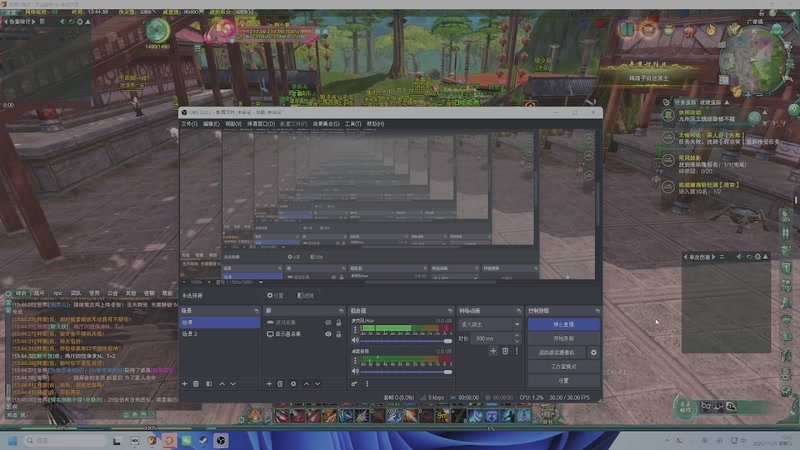Delete selected source with trash icon
800x450 pixels.
point(280,384)
